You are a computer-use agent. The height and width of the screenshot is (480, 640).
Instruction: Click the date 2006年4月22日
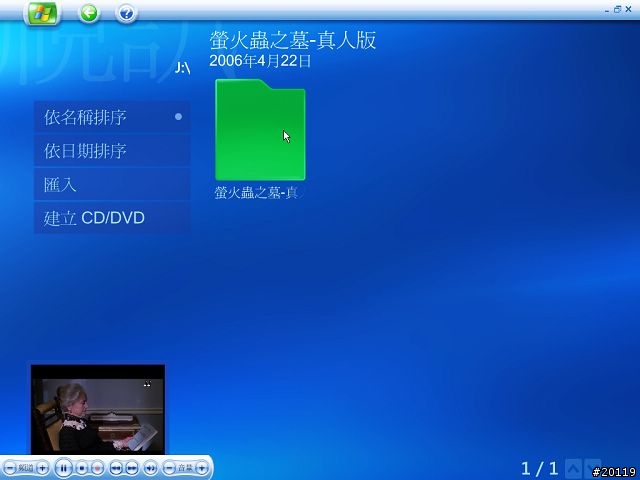pyautogui.click(x=260, y=61)
